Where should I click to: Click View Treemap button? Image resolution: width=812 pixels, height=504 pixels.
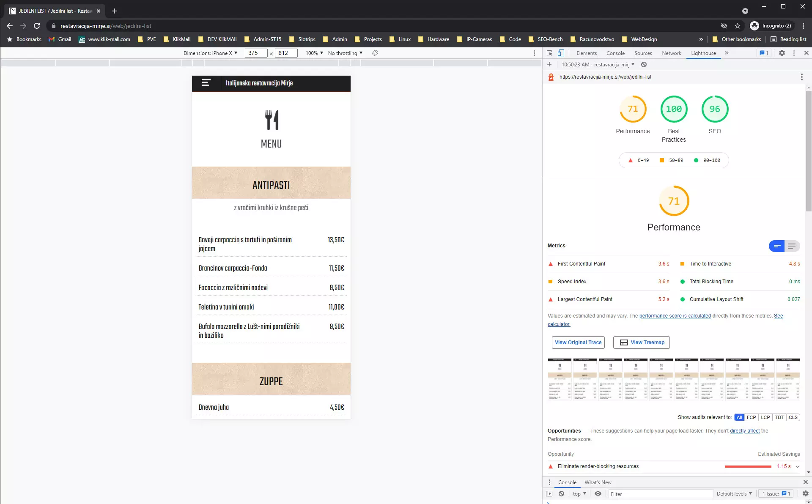pos(641,342)
